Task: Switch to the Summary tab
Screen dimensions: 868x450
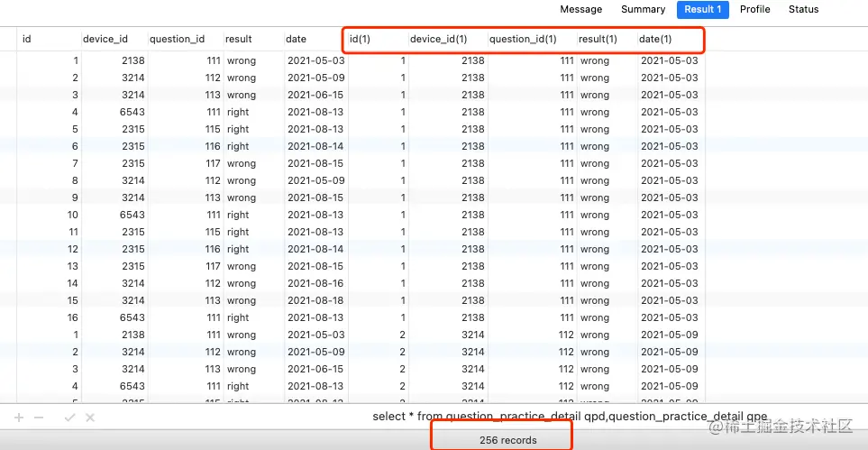Action: tap(643, 9)
